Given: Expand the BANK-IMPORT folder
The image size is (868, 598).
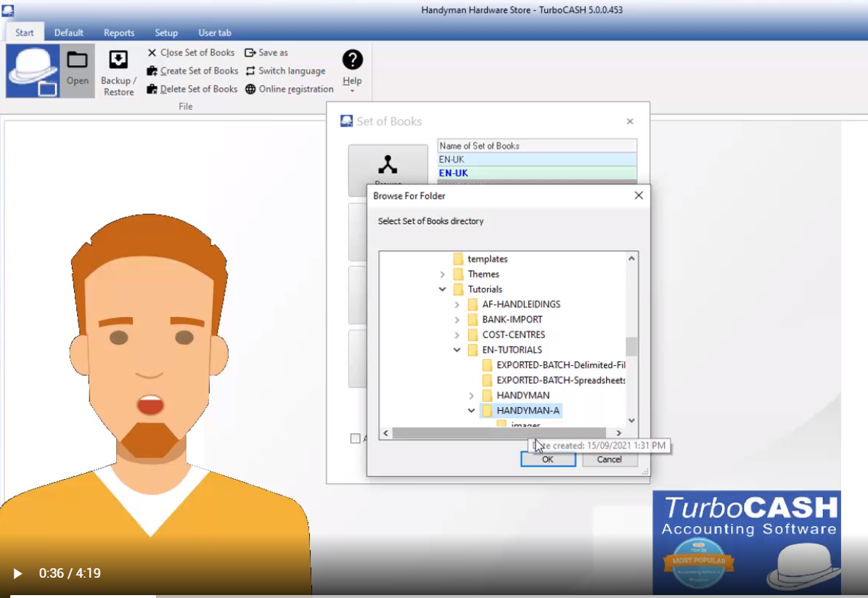Looking at the screenshot, I should 457,320.
